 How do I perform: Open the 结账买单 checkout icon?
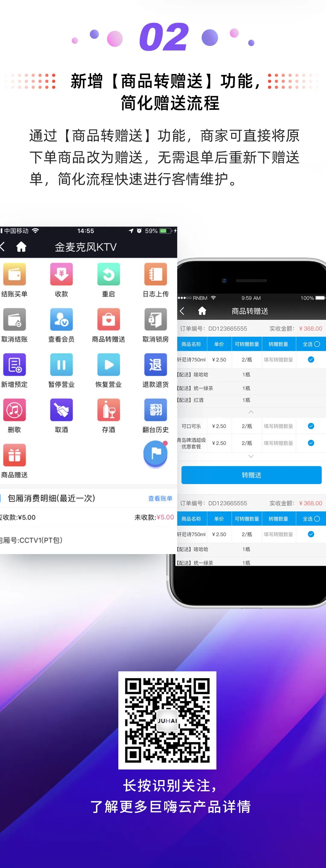pos(14,274)
